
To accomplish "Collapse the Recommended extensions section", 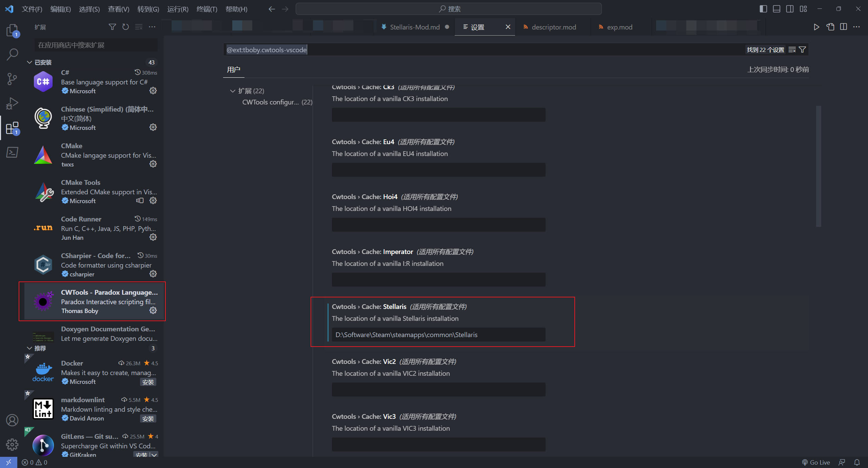I will tap(29, 348).
